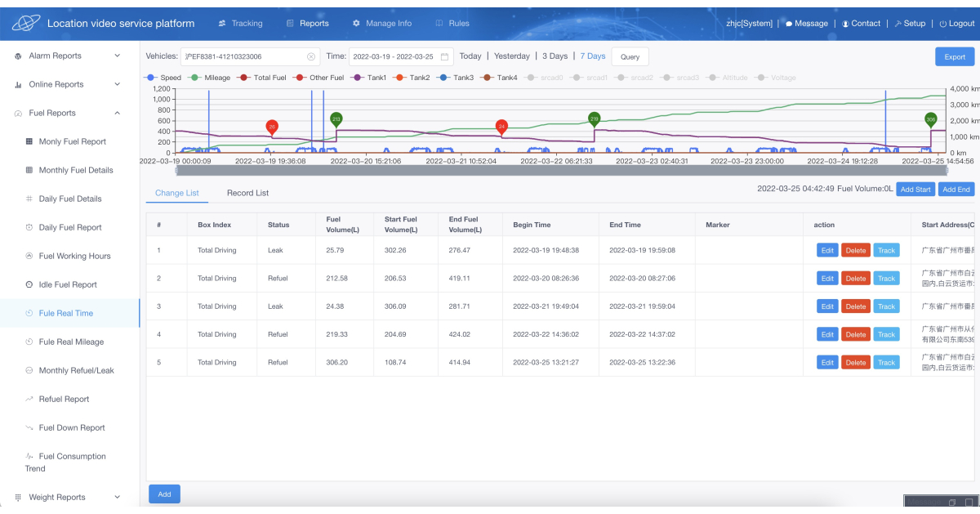980x514 pixels.
Task: Open the calendar icon in the Time field
Action: tap(444, 56)
